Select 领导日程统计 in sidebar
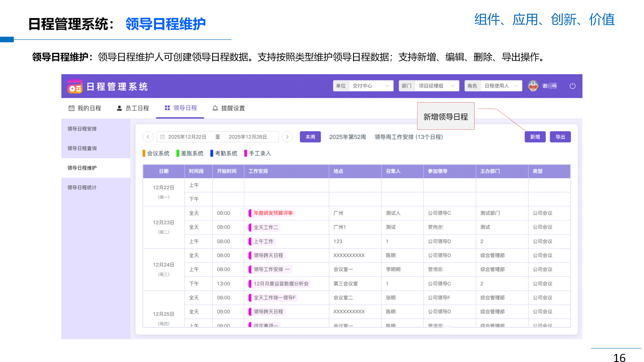 pos(82,188)
